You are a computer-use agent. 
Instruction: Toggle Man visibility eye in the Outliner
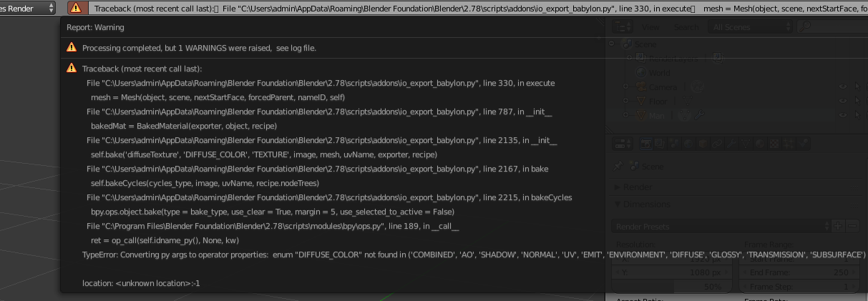[x=842, y=115]
